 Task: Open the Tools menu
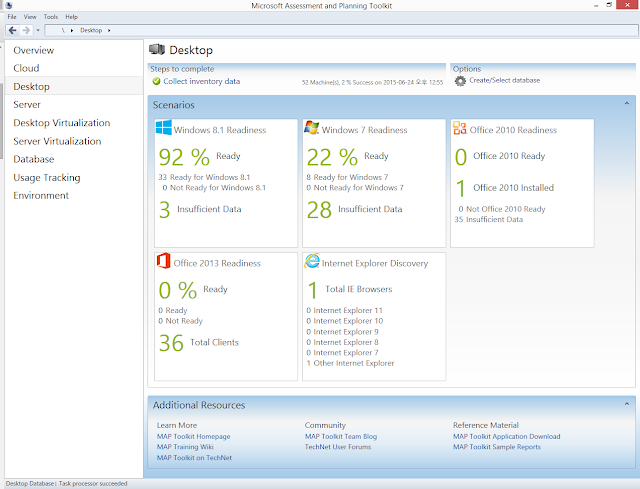point(51,17)
